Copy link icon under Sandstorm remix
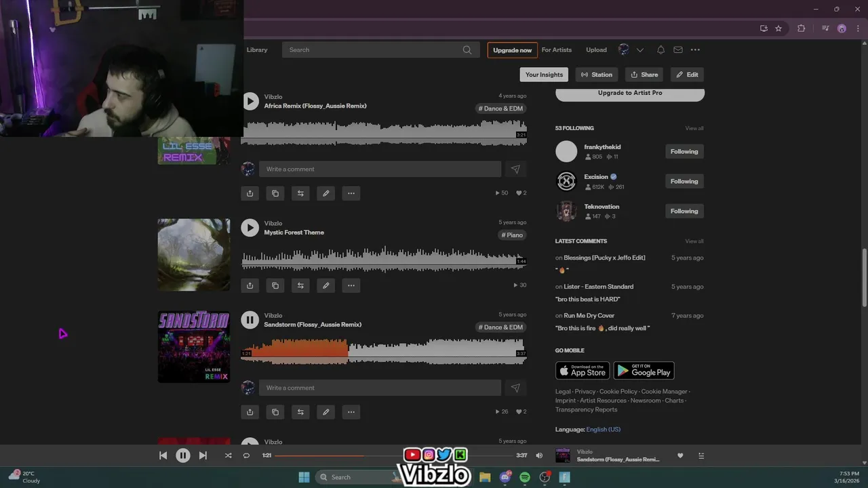 tap(275, 412)
